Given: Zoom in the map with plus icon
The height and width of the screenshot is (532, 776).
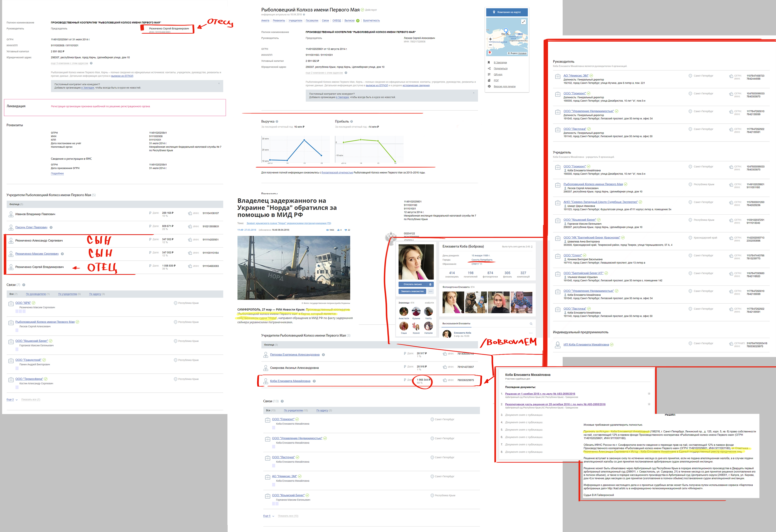Looking at the screenshot, I should (x=490, y=39).
